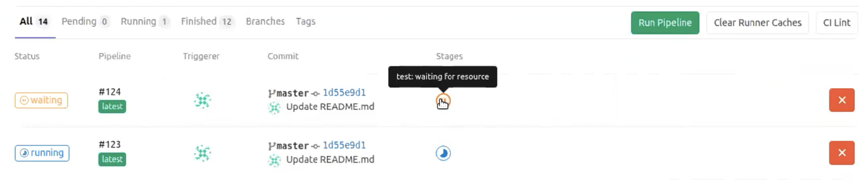Viewport: 868px width, 183px height.
Task: Click triggerer avatar for pipeline #124
Action: coord(202,100)
